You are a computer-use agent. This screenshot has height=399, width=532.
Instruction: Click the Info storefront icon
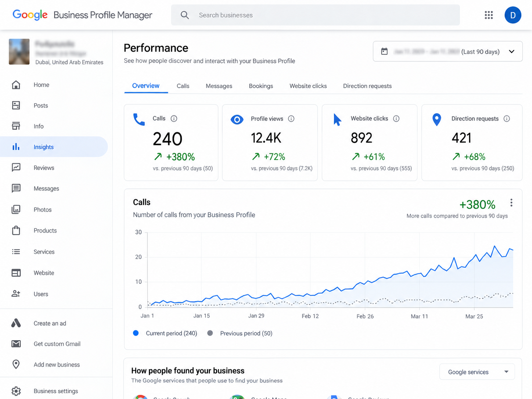pyautogui.click(x=16, y=126)
